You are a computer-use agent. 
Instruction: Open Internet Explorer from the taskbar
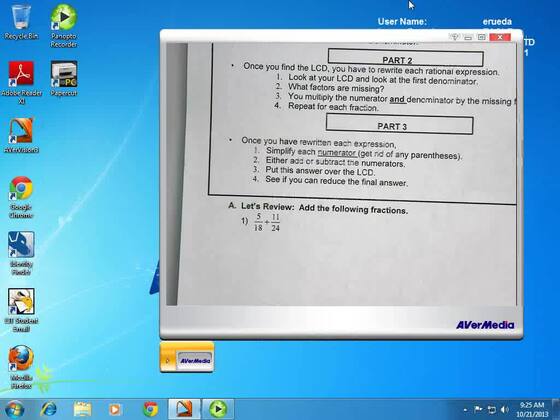click(x=48, y=409)
